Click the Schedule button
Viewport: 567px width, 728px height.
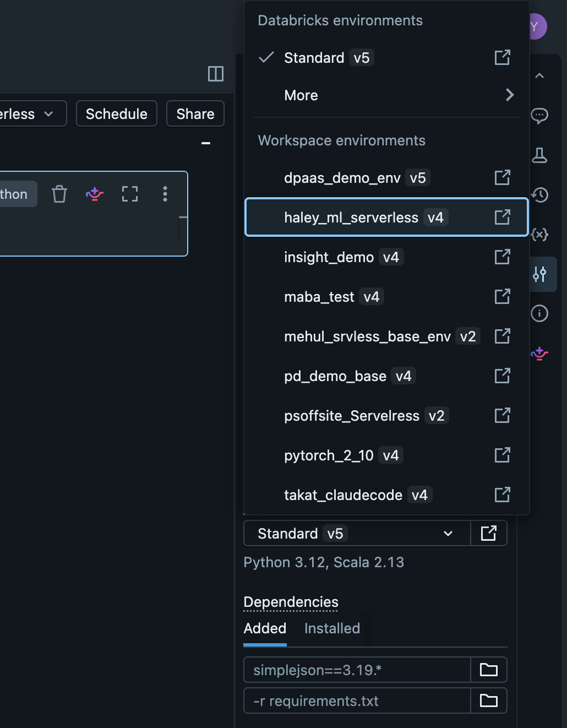pyautogui.click(x=117, y=113)
